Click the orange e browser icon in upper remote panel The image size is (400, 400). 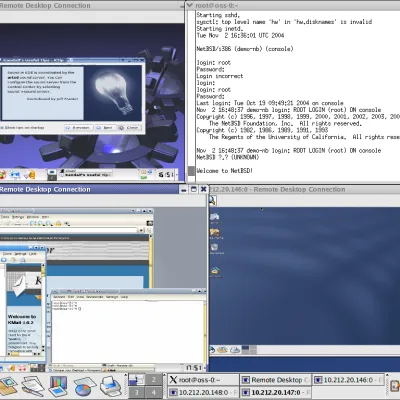coord(29,174)
